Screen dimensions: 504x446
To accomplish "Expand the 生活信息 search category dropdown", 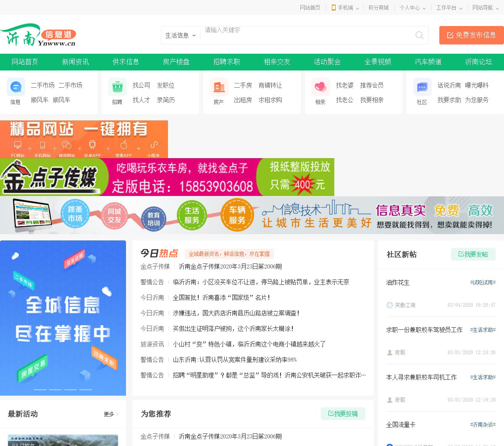I will click(181, 35).
